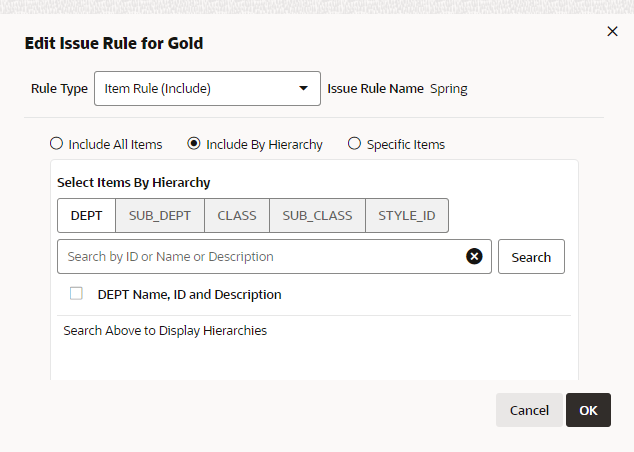Open the Item Rule (Include) combo box

[200, 88]
